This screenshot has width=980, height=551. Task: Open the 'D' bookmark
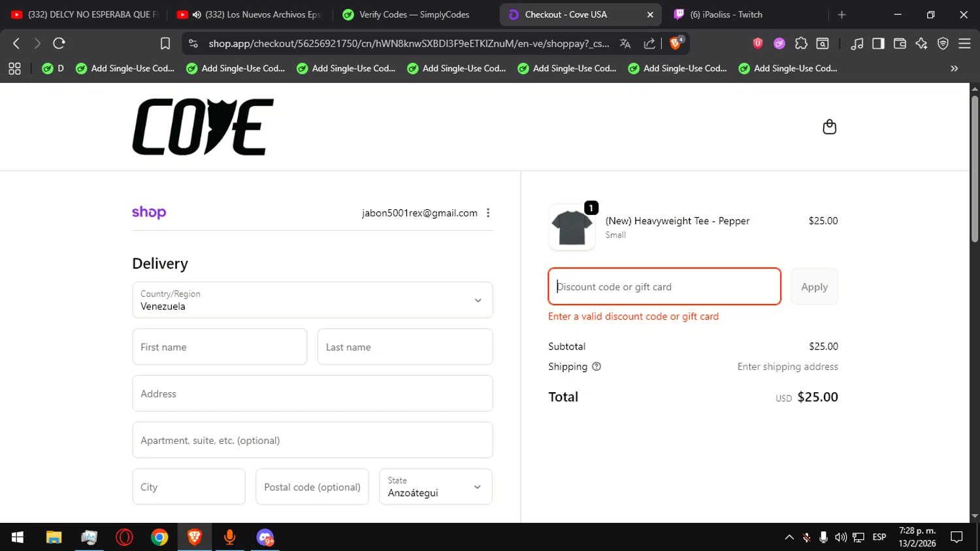(x=54, y=68)
